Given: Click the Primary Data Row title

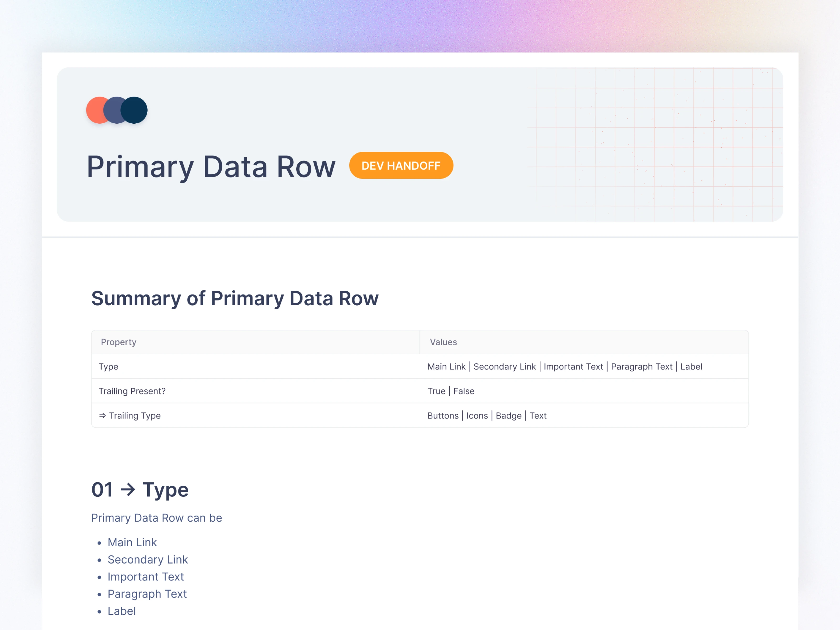Looking at the screenshot, I should point(211,167).
